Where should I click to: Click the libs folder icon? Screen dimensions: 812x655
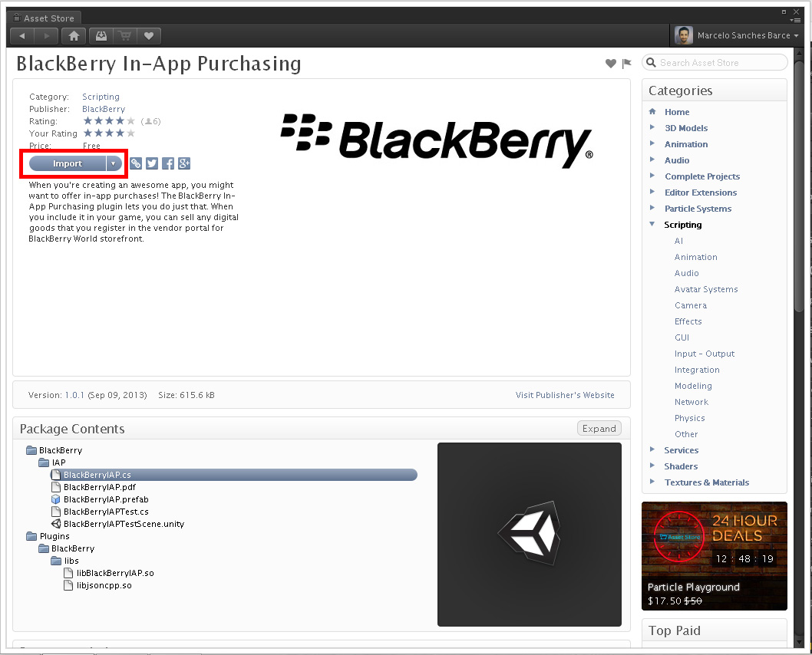click(x=56, y=561)
